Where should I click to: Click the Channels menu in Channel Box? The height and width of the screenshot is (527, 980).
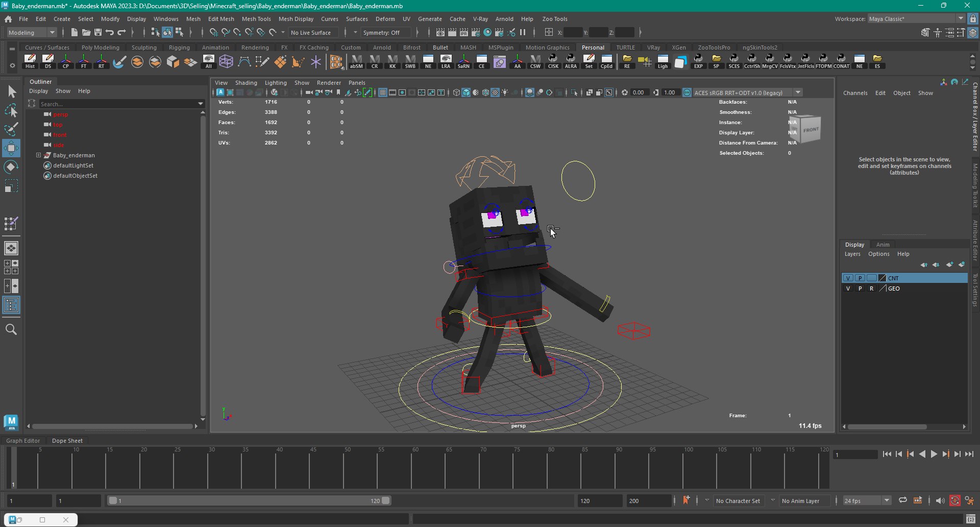pyautogui.click(x=855, y=93)
